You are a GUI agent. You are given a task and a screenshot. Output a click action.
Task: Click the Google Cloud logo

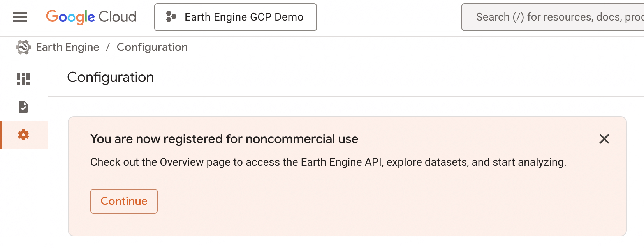tap(91, 17)
